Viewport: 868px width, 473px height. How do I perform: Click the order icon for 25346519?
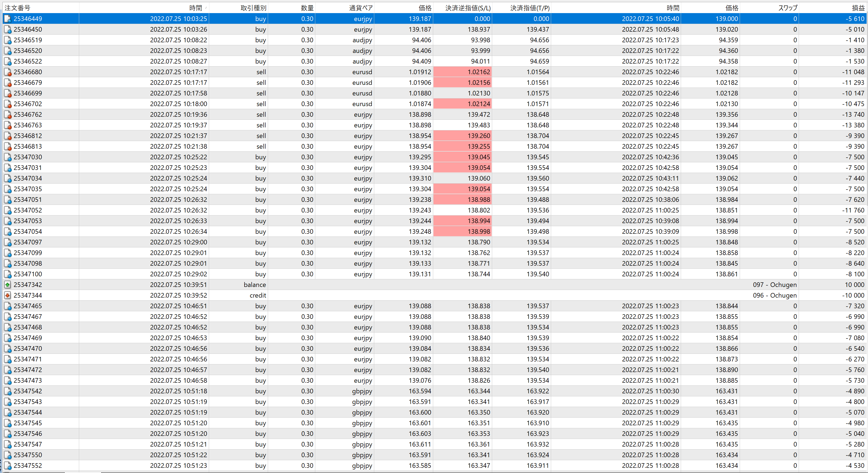click(x=7, y=40)
